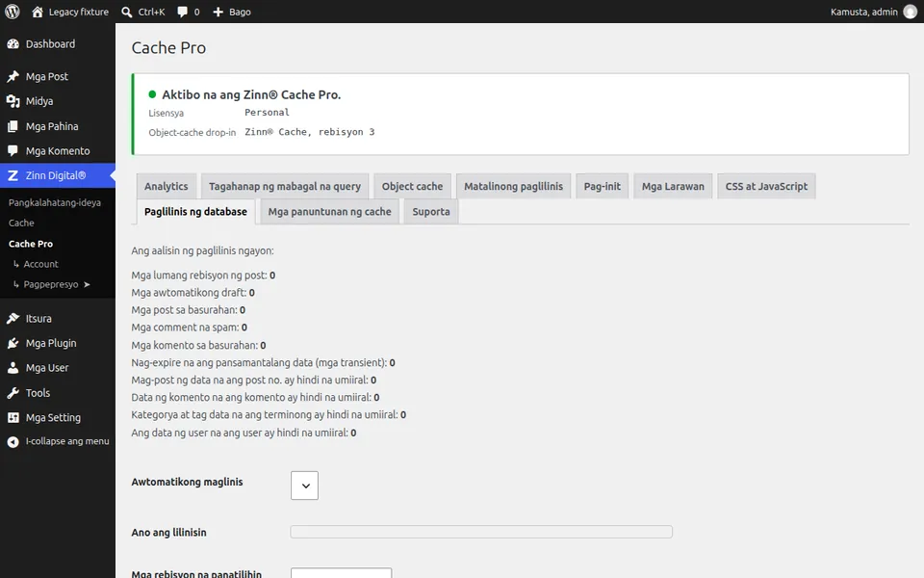924x578 pixels.
Task: Open the Account submenu link
Action: [x=40, y=264]
